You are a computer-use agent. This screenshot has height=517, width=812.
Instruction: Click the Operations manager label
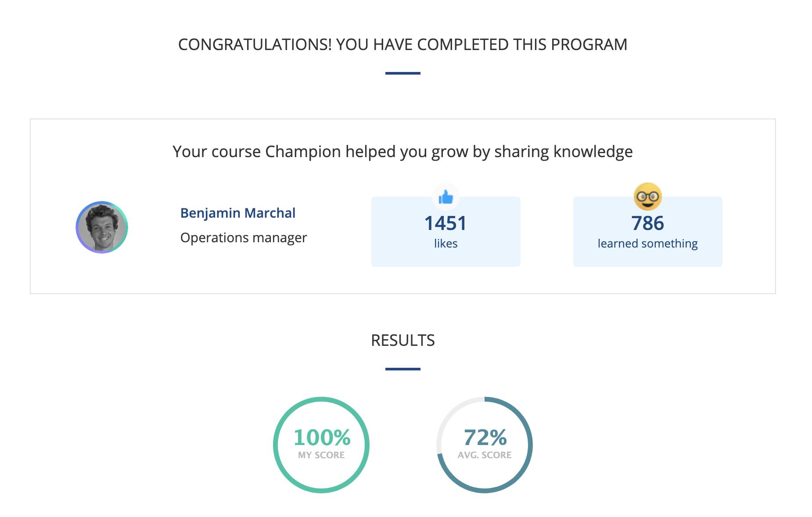[x=243, y=237]
